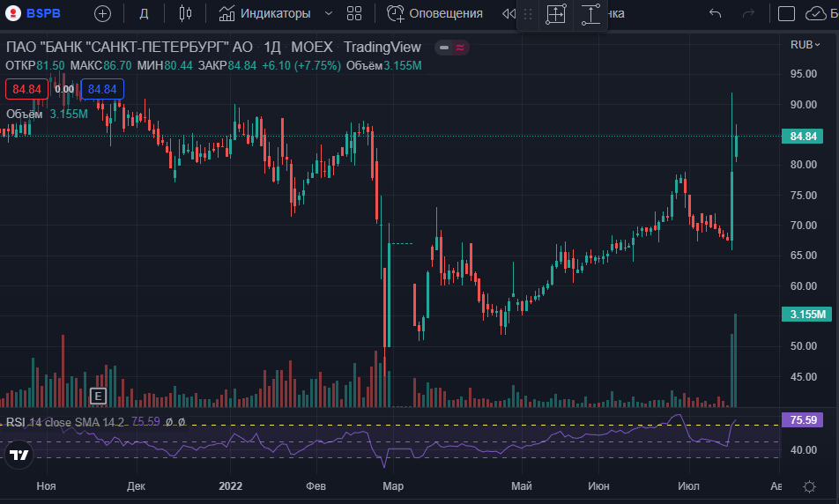Open the E earnings marker on chart

[x=98, y=396]
